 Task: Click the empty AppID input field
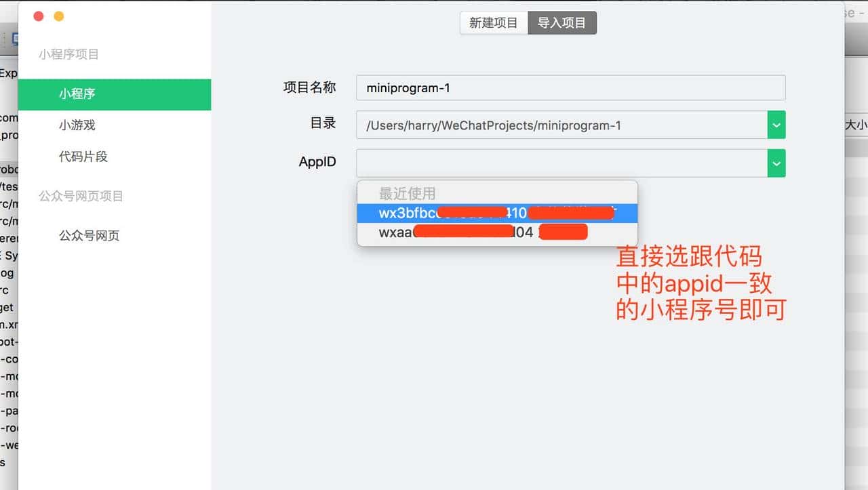563,163
